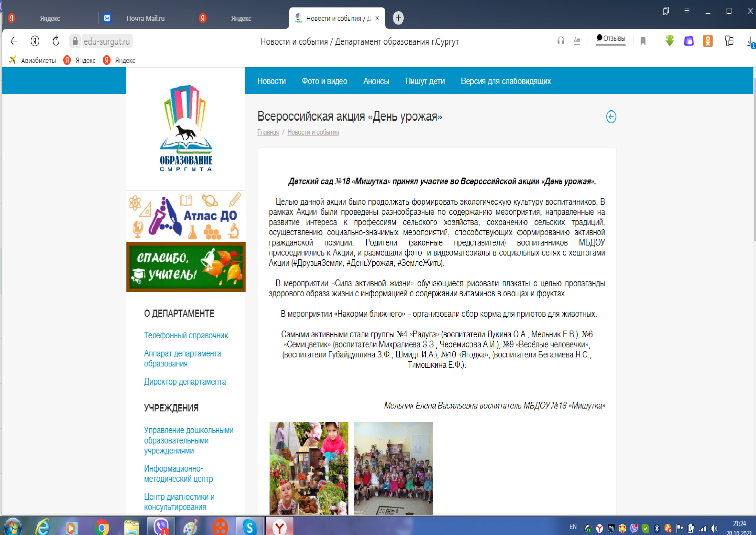Open the Атлас ДО banner
This screenshot has width=756, height=535.
[x=186, y=216]
